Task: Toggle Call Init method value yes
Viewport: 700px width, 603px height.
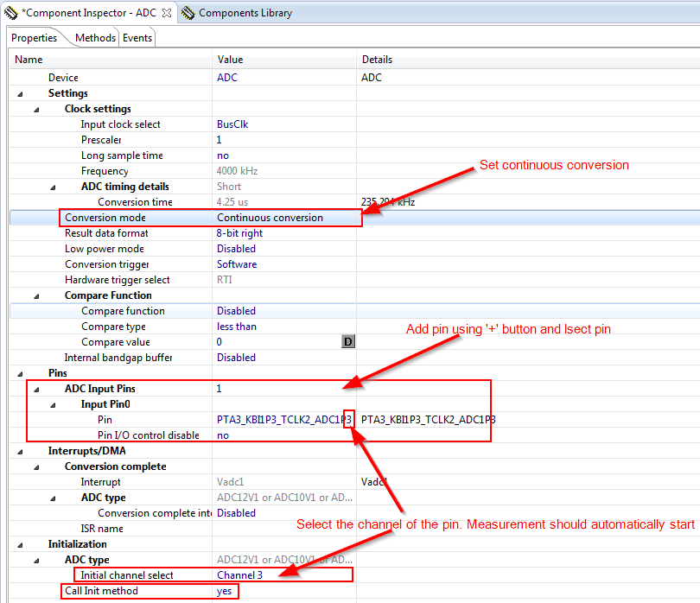Action: (x=224, y=591)
